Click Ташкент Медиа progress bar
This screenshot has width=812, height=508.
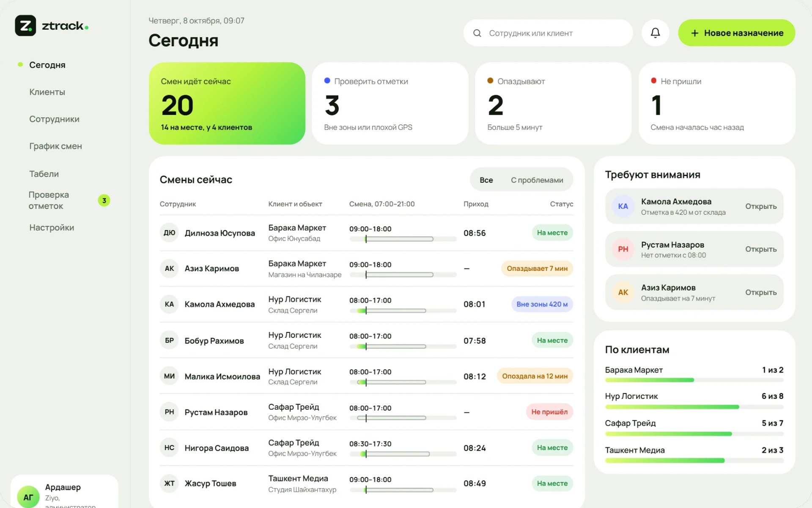coord(694,461)
